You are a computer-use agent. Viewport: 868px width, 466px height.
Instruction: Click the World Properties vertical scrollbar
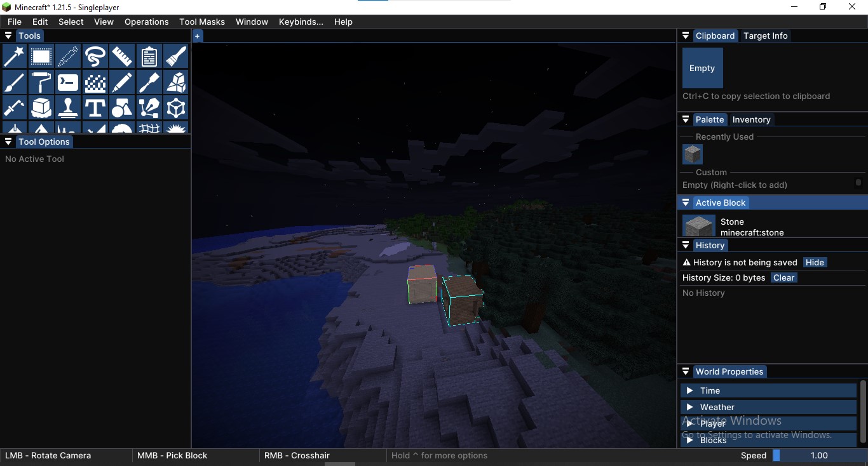coord(863,411)
